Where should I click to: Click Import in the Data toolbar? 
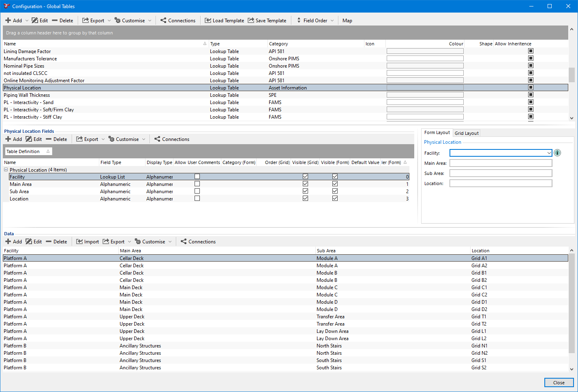88,242
